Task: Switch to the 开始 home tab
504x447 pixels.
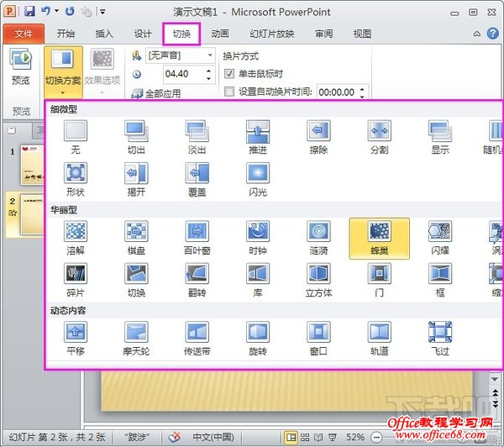Action: click(66, 34)
